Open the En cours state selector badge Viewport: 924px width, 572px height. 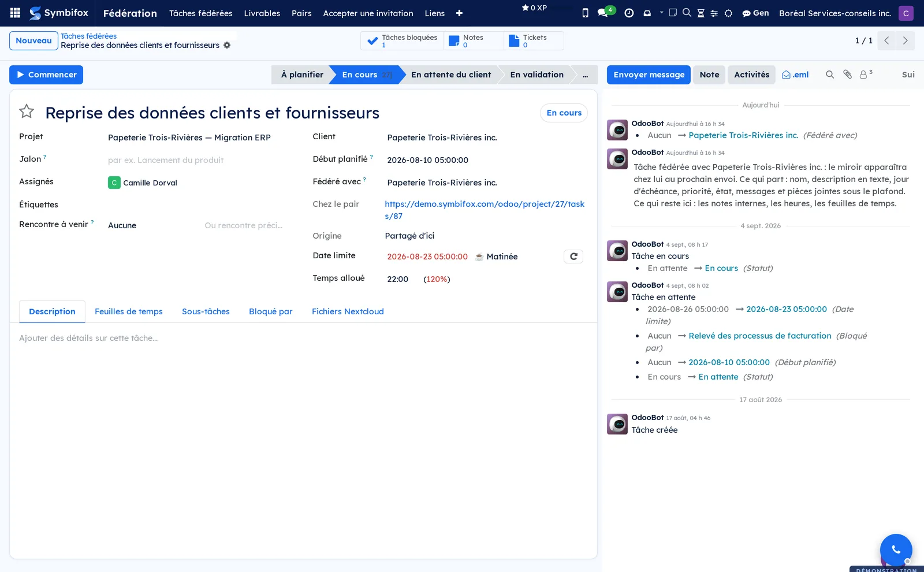pos(564,113)
